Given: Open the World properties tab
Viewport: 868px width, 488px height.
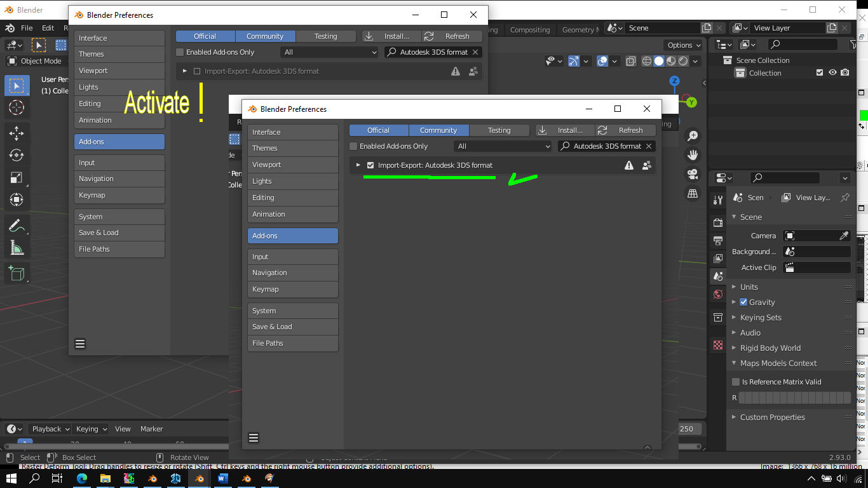Looking at the screenshot, I should (718, 294).
